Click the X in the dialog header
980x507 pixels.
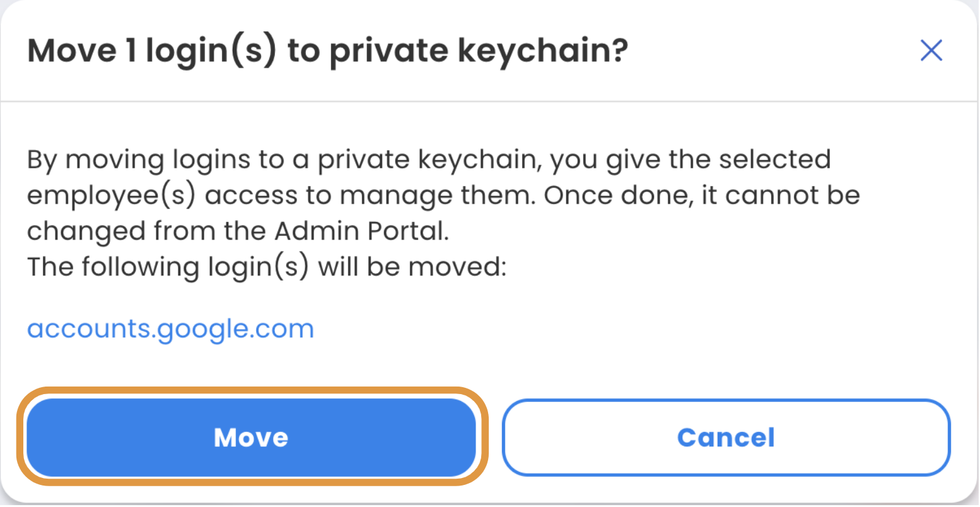[x=931, y=50]
